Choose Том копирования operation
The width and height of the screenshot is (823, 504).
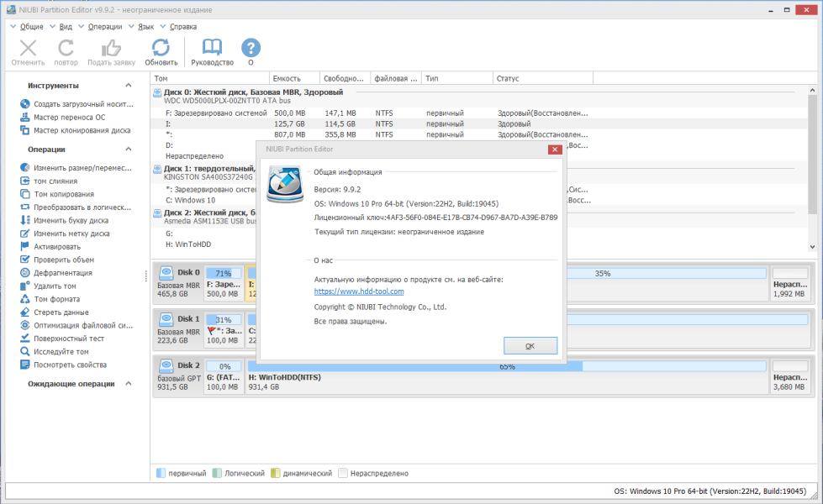(x=57, y=194)
